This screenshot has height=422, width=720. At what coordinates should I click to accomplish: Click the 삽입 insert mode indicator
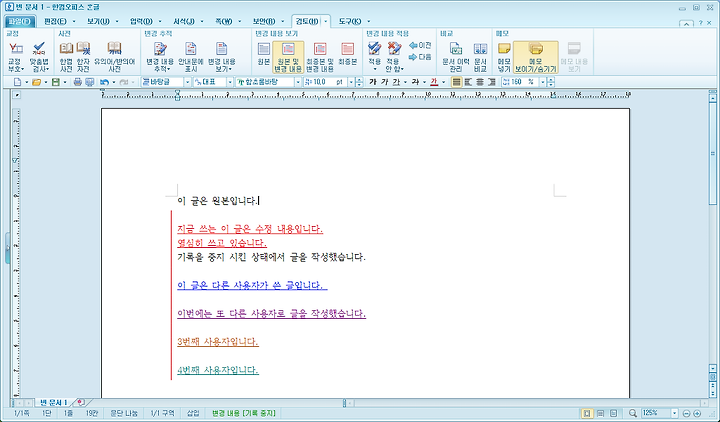tap(193, 413)
